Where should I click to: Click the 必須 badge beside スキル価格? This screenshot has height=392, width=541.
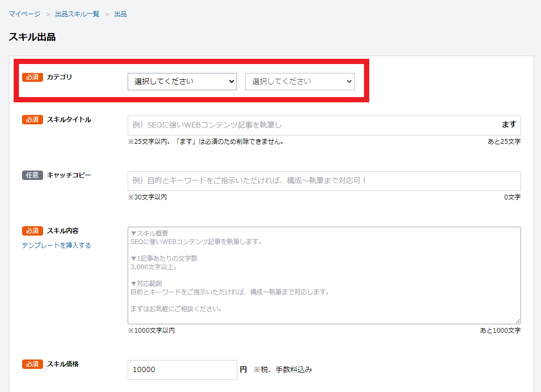pyautogui.click(x=32, y=364)
